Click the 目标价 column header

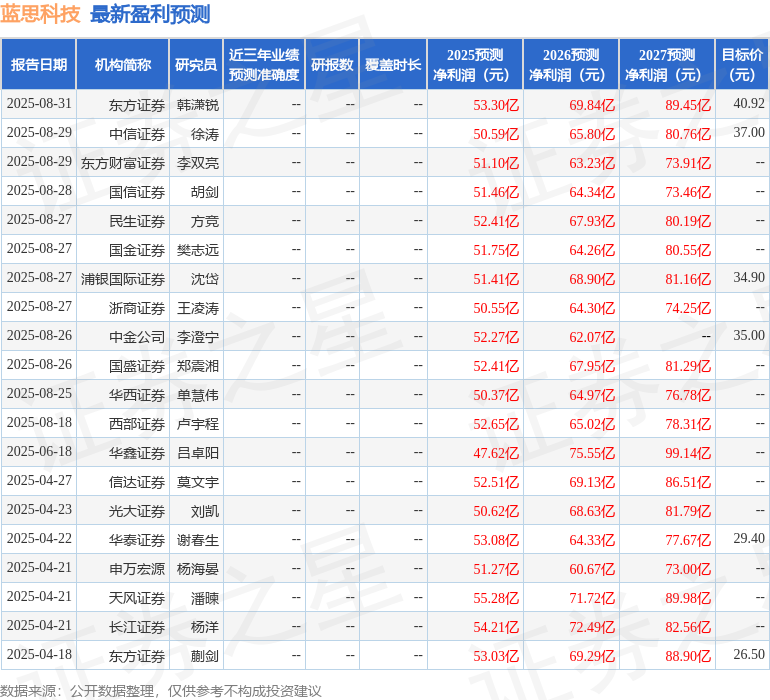(x=742, y=64)
